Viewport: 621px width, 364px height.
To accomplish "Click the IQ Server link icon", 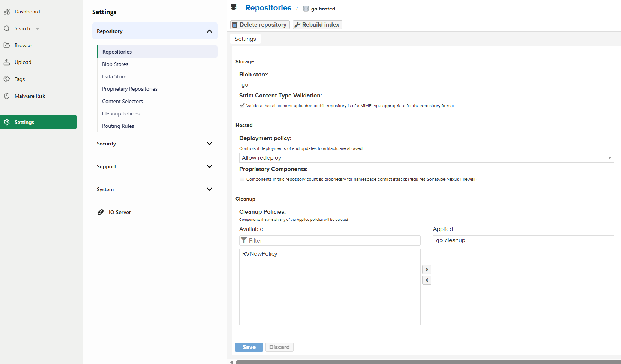I will [100, 212].
